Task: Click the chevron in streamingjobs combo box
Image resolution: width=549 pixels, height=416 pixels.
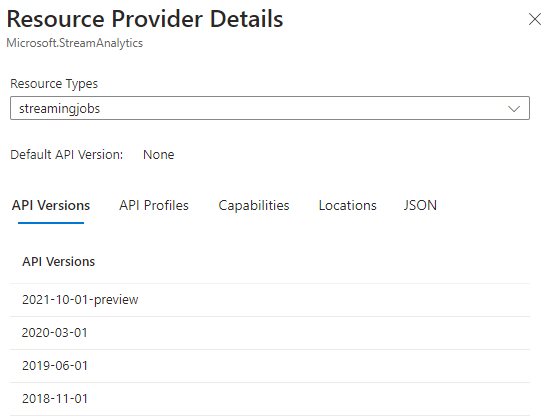Action: point(514,109)
